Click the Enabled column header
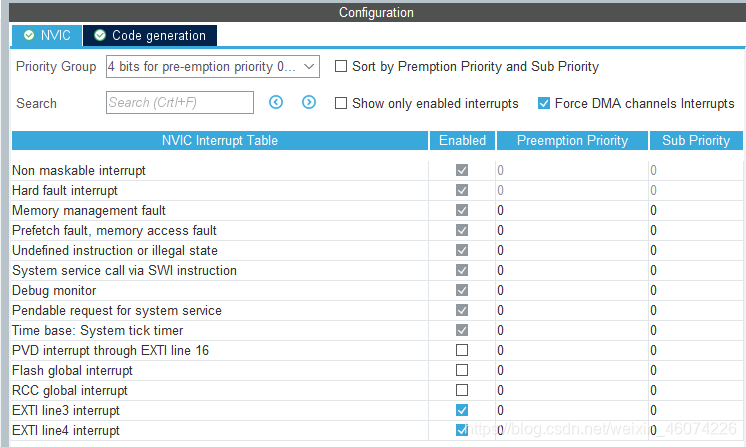This screenshot has height=447, width=746. pyautogui.click(x=462, y=141)
